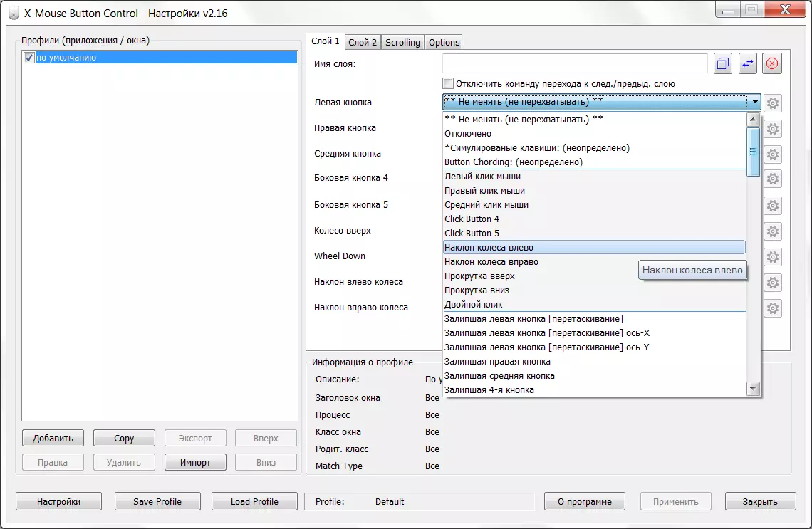The image size is (812, 529).
Task: Click the gear icon for Боковая кнопка 5
Action: [x=773, y=206]
